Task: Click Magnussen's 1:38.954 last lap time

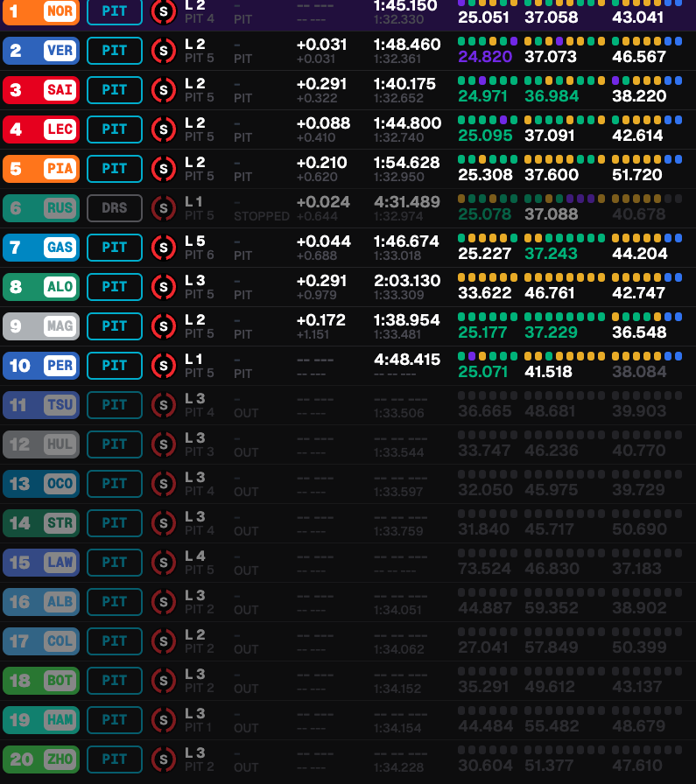Action: pos(406,320)
